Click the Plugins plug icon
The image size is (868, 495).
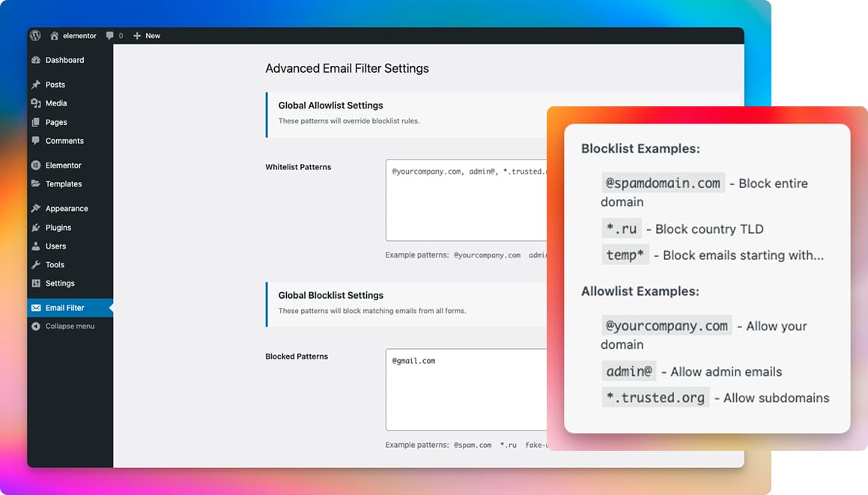point(36,228)
